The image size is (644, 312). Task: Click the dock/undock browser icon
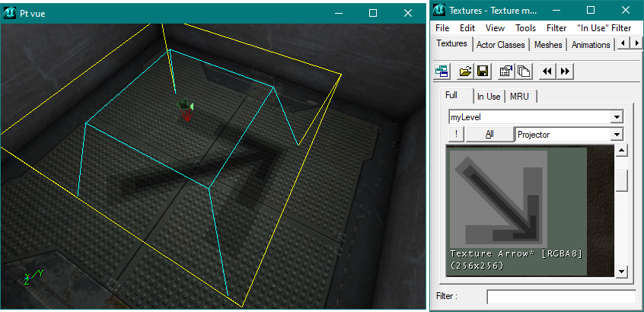pyautogui.click(x=442, y=71)
